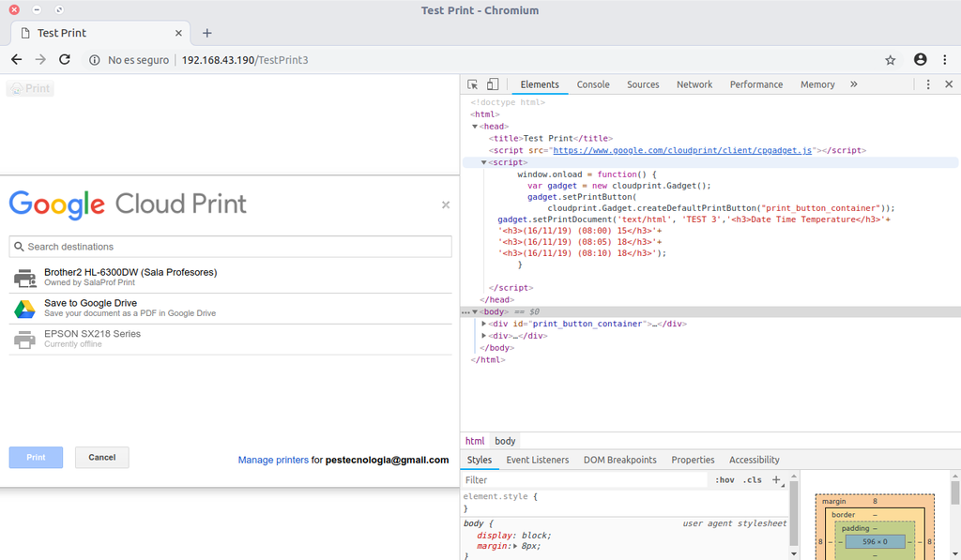
Task: Open the Performance tab
Action: coord(755,84)
